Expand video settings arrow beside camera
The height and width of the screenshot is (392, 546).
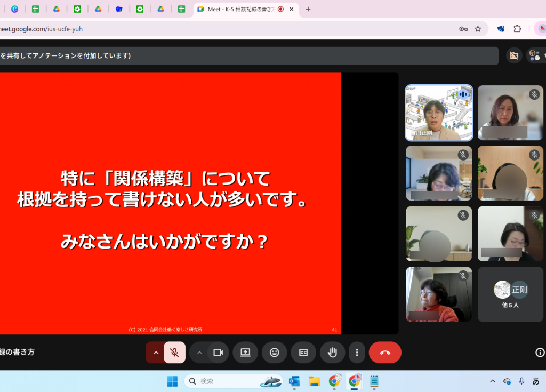pos(199,353)
